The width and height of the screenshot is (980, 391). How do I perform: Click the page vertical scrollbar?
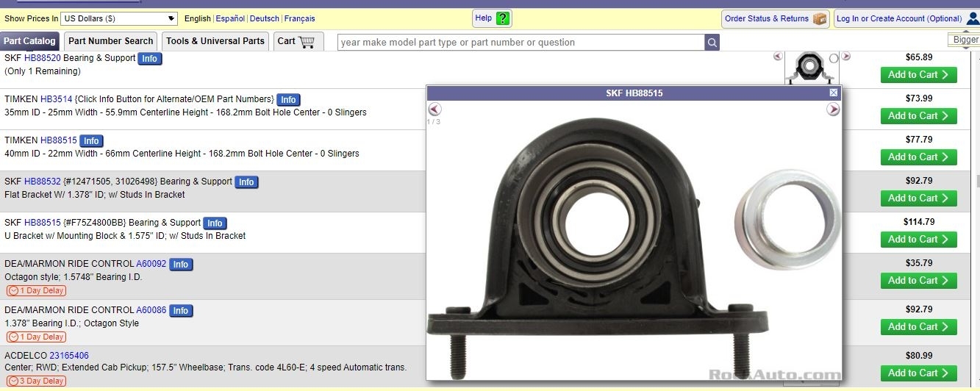click(x=977, y=181)
